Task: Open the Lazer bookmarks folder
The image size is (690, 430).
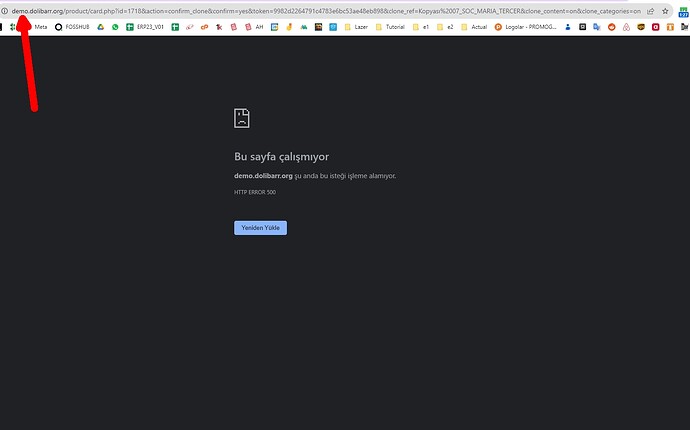Action: (x=356, y=27)
